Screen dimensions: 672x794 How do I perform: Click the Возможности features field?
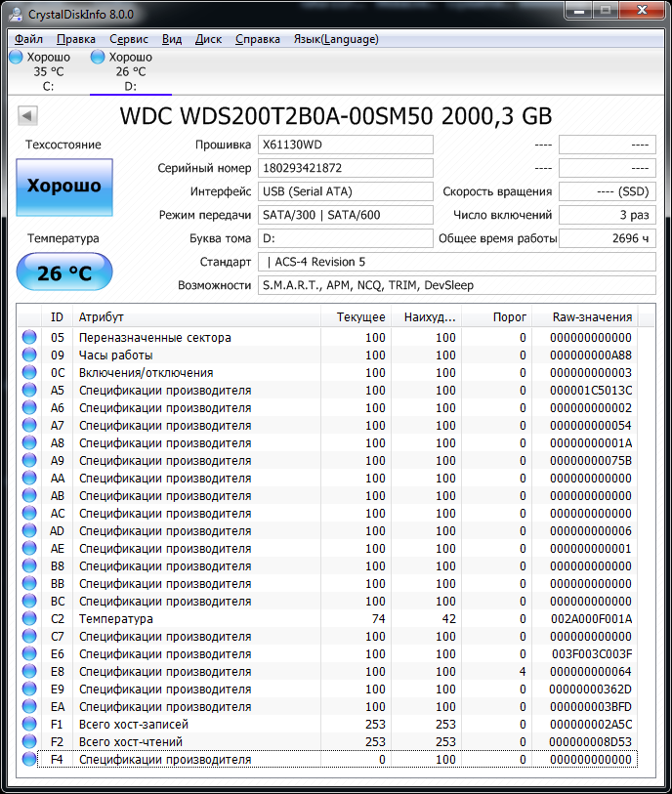(457, 285)
